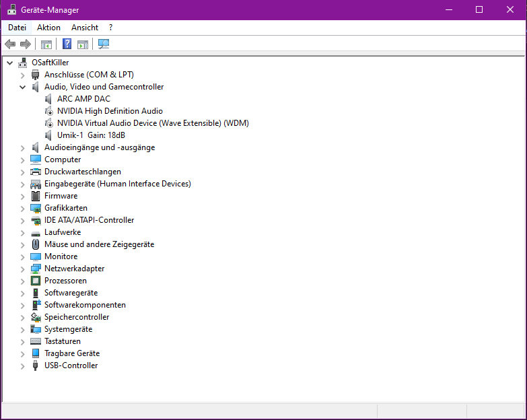Select Eingabegeräte (Human Interface Devices) label
This screenshot has height=420, width=527.
tap(118, 184)
